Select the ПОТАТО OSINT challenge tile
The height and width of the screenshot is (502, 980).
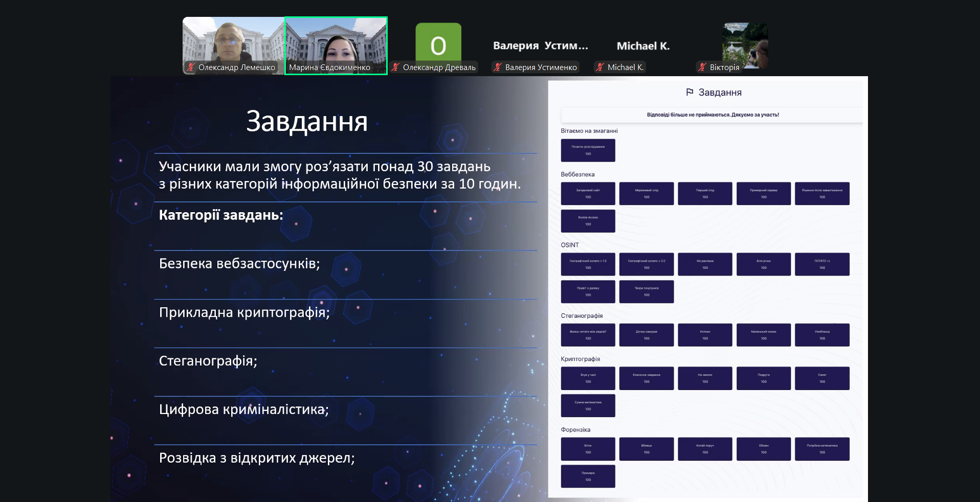[822, 264]
